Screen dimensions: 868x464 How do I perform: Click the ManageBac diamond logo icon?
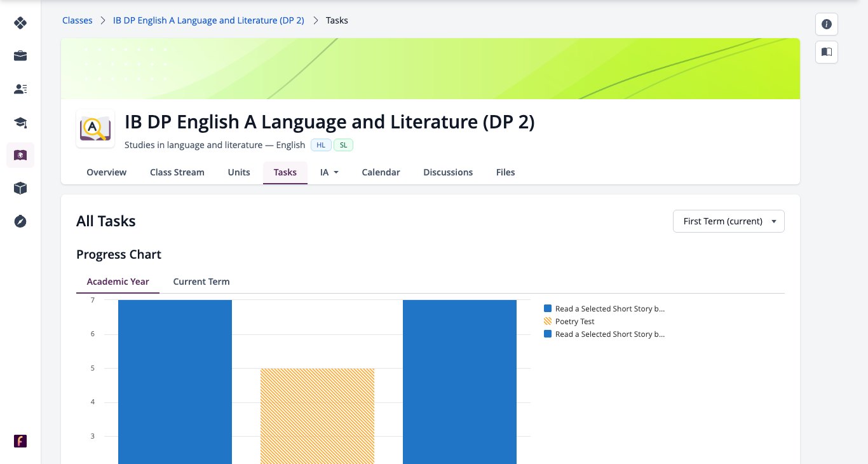(20, 24)
